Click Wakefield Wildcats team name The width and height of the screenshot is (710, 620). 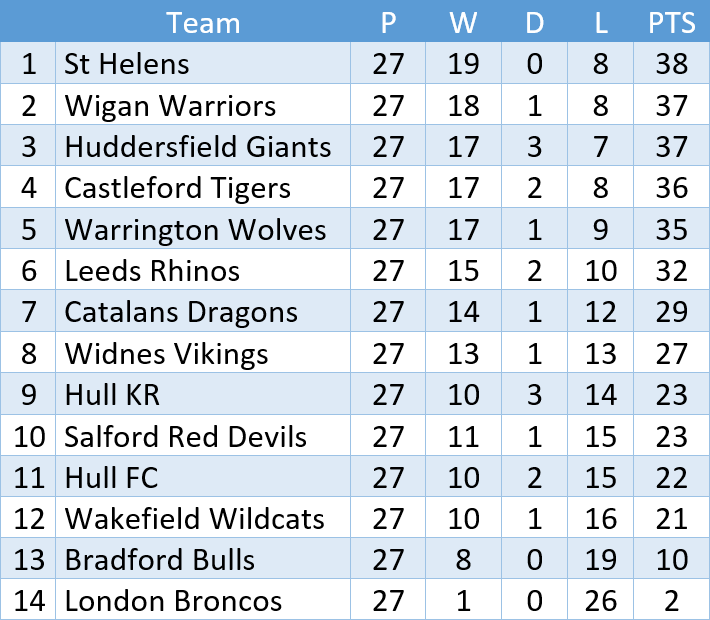click(195, 519)
